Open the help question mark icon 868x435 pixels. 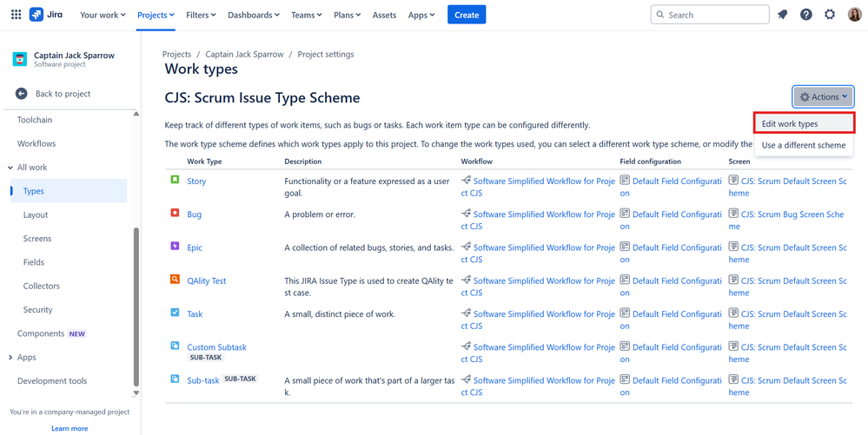pyautogui.click(x=806, y=15)
